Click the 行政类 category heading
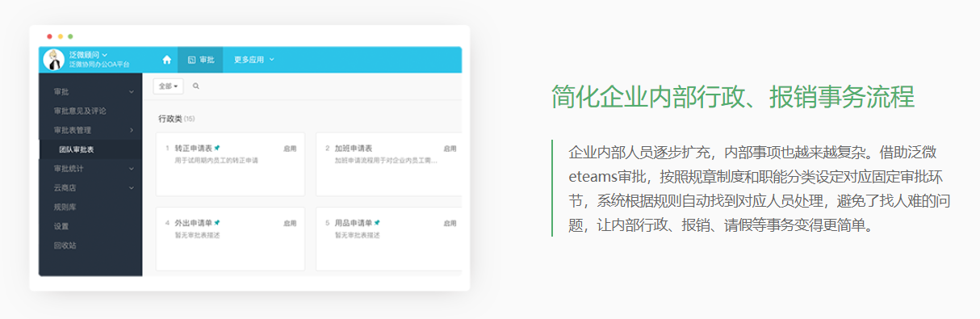 170,119
